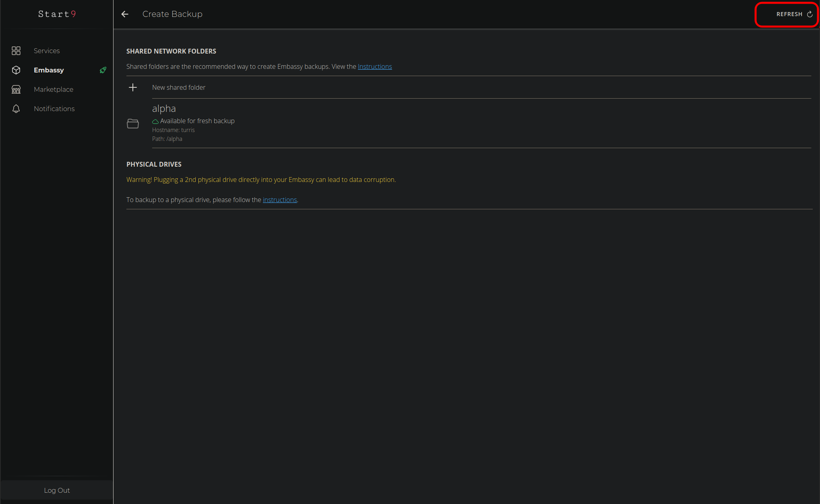This screenshot has width=820, height=504.
Task: Open shared folders Instructions link
Action: (x=374, y=66)
